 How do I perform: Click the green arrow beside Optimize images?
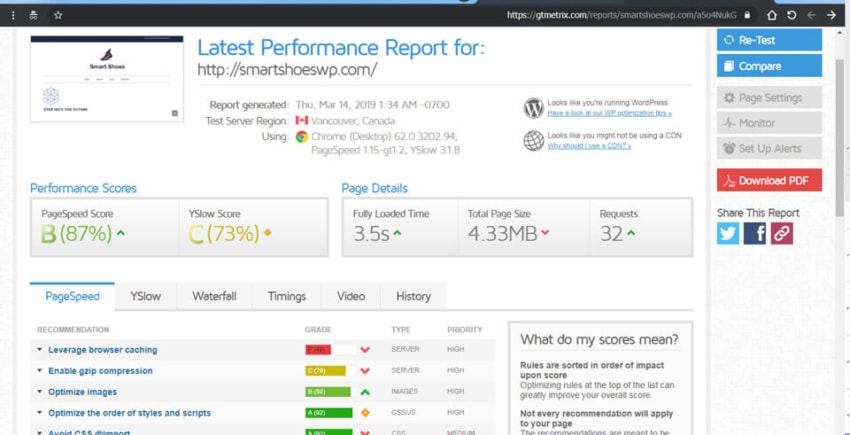click(x=365, y=392)
